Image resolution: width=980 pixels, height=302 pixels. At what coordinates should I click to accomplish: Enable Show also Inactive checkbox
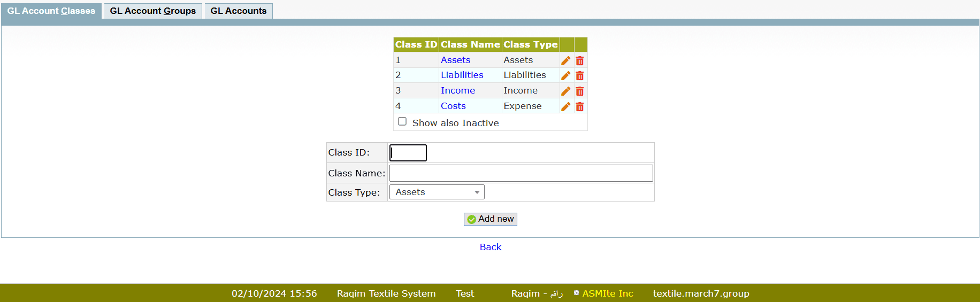(402, 121)
